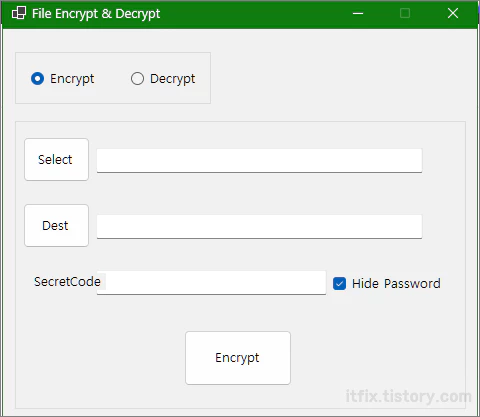Viewport: 480px width, 417px height.
Task: Click the app icon in title bar
Action: [19, 13]
